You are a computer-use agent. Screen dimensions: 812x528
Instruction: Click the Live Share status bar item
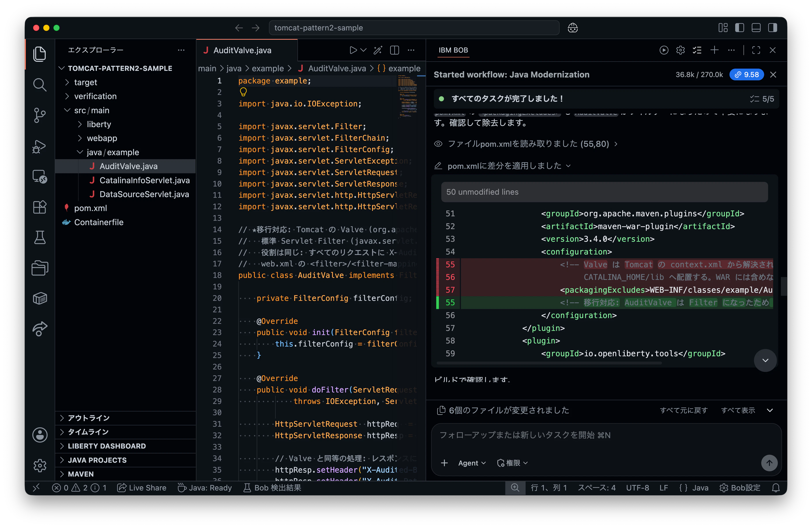[142, 488]
